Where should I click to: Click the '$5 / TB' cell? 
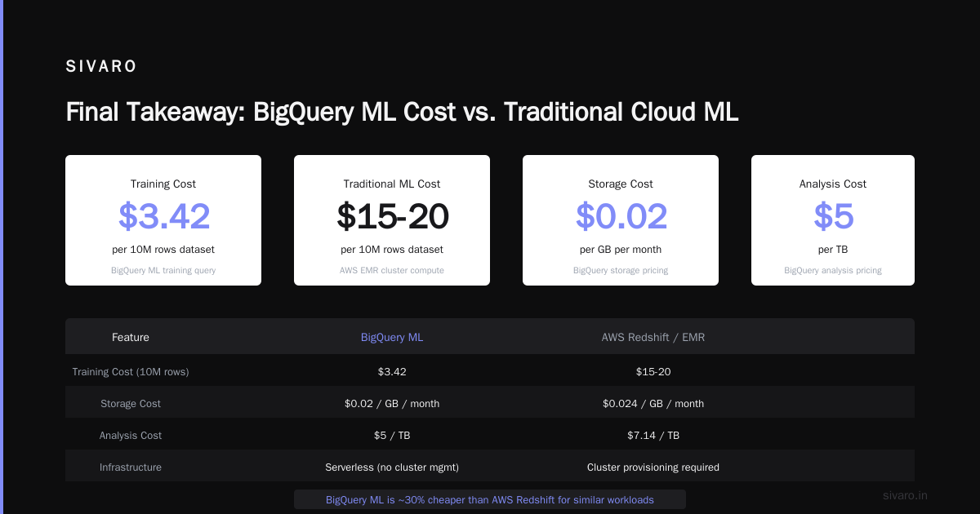click(x=392, y=436)
